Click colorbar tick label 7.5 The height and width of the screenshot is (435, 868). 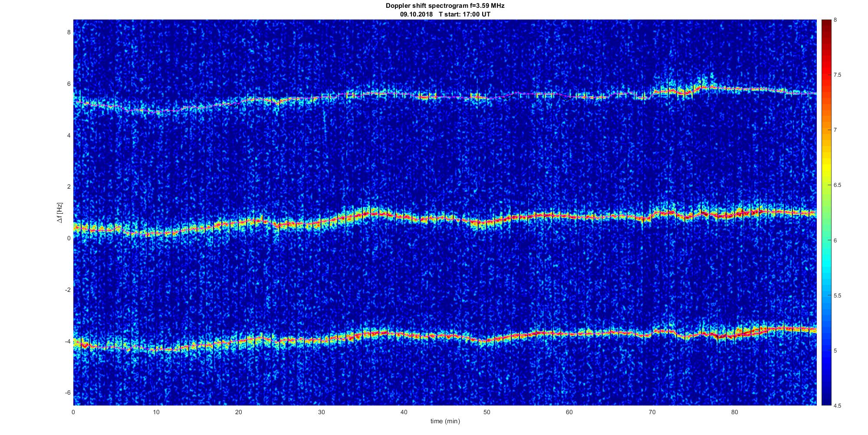[838, 75]
